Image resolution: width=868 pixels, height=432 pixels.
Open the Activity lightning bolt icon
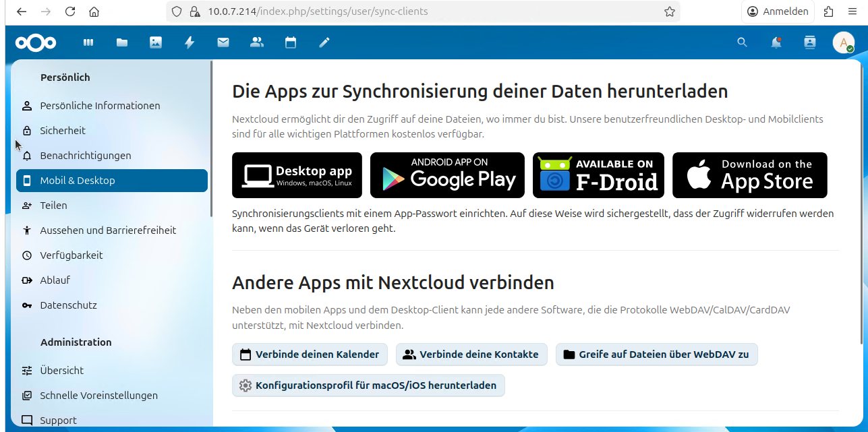[190, 42]
